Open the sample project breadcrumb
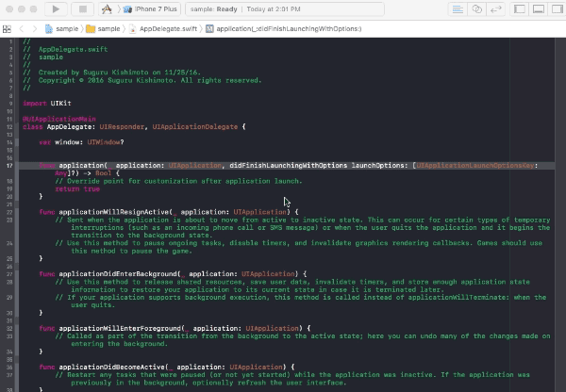The width and height of the screenshot is (566, 392). pyautogui.click(x=61, y=29)
